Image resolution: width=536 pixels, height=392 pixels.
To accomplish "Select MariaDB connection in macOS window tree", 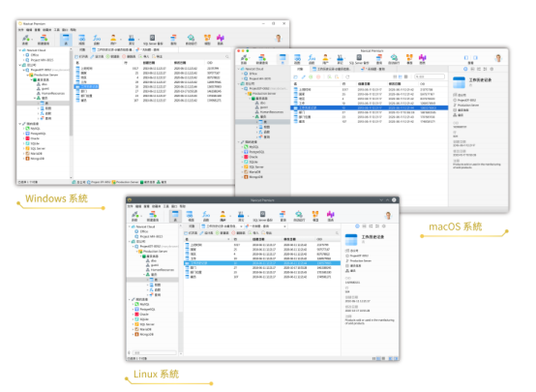I will pos(252,172).
